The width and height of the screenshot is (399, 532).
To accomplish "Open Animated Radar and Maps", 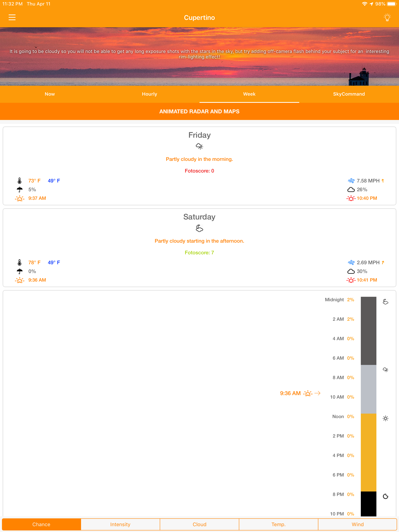I will point(199,111).
